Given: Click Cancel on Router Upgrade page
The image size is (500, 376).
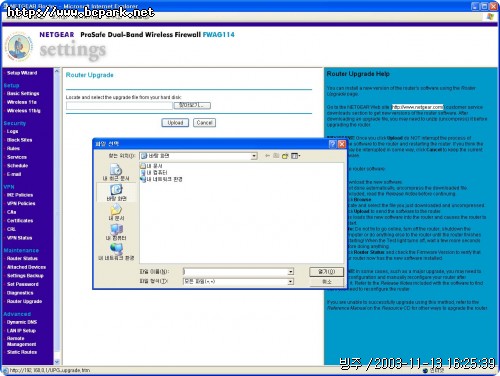Looking at the screenshot, I should tap(204, 123).
